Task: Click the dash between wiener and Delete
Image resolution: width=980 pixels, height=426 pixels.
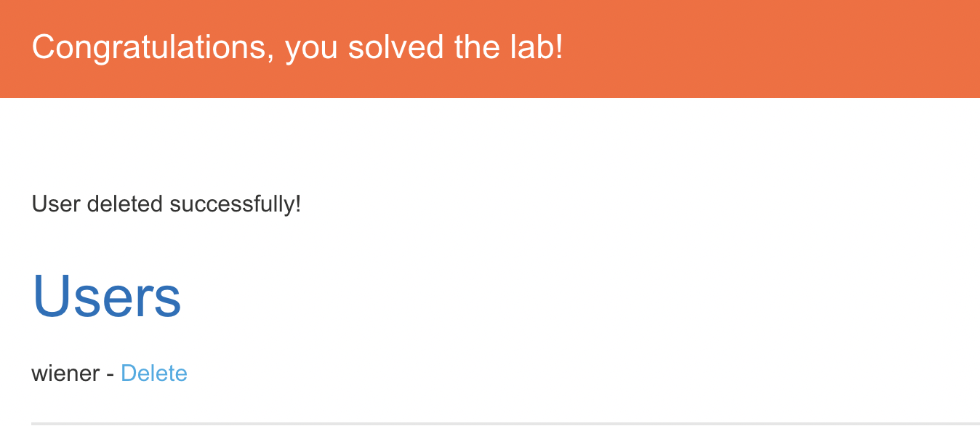Action: (x=111, y=374)
